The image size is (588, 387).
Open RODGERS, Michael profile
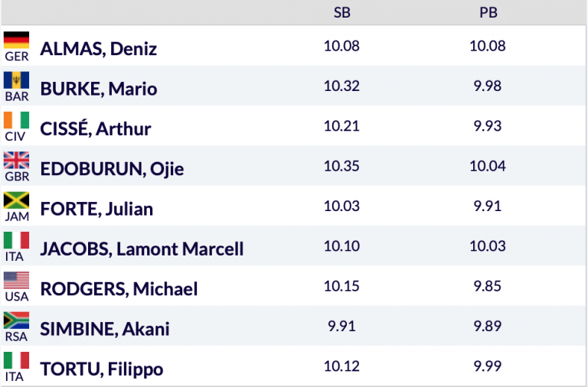coord(119,289)
